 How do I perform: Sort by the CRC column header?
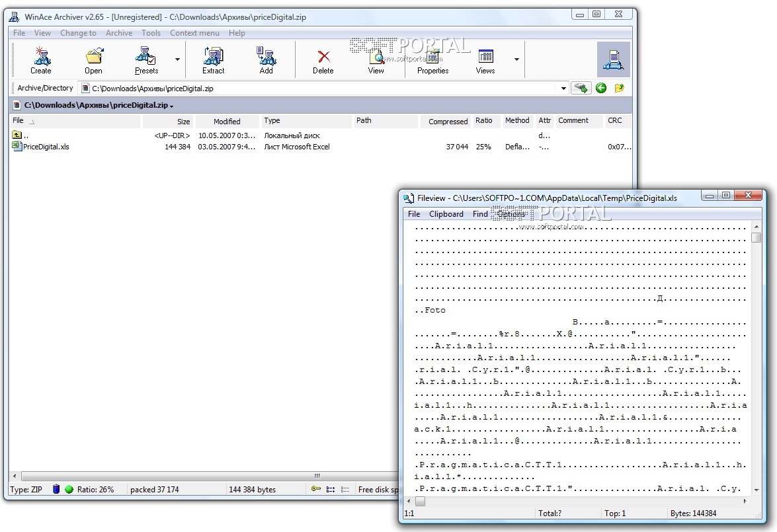pyautogui.click(x=618, y=120)
